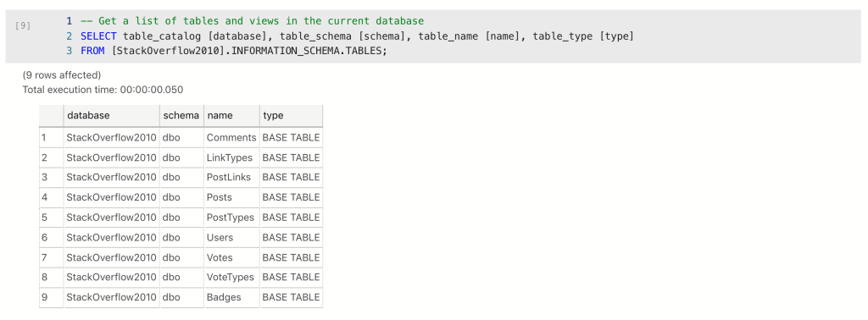Click the 'Users' name cell
This screenshot has width=868, height=320.
coord(231,238)
